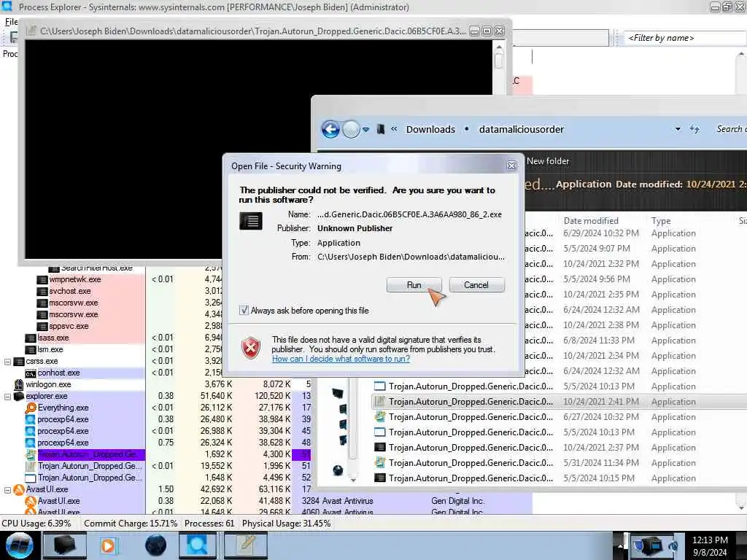This screenshot has height=560, width=747.
Task: Click icon of Trojan file dated 5/31/2024 11:34 PM
Action: [379, 463]
